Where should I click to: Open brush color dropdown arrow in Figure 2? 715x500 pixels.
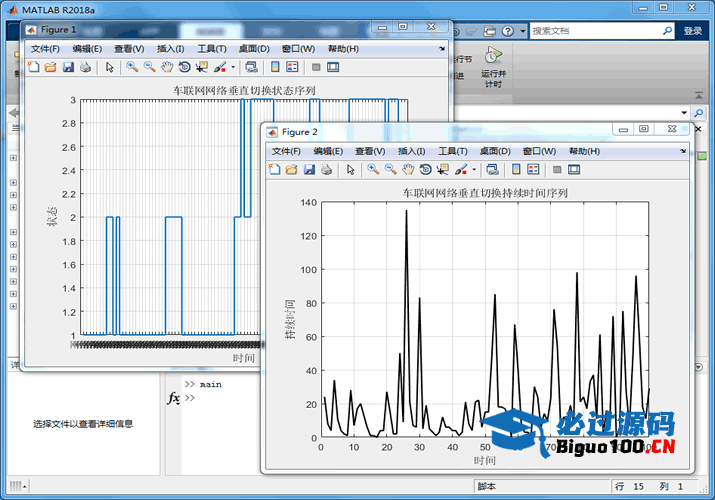pyautogui.click(x=474, y=170)
